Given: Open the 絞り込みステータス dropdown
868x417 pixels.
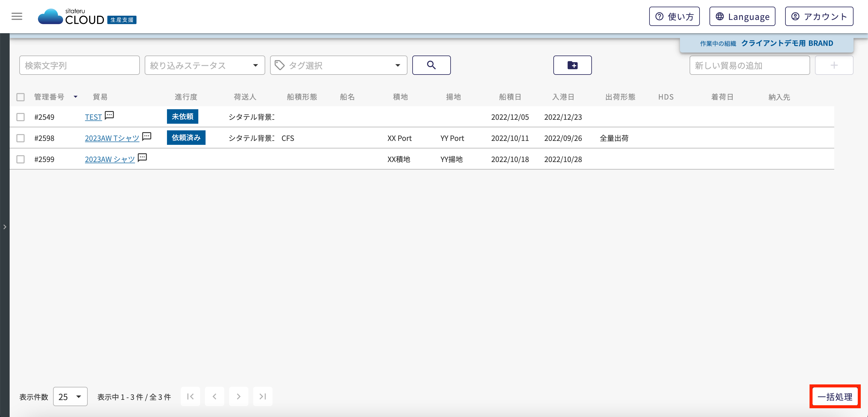Looking at the screenshot, I should pyautogui.click(x=205, y=65).
